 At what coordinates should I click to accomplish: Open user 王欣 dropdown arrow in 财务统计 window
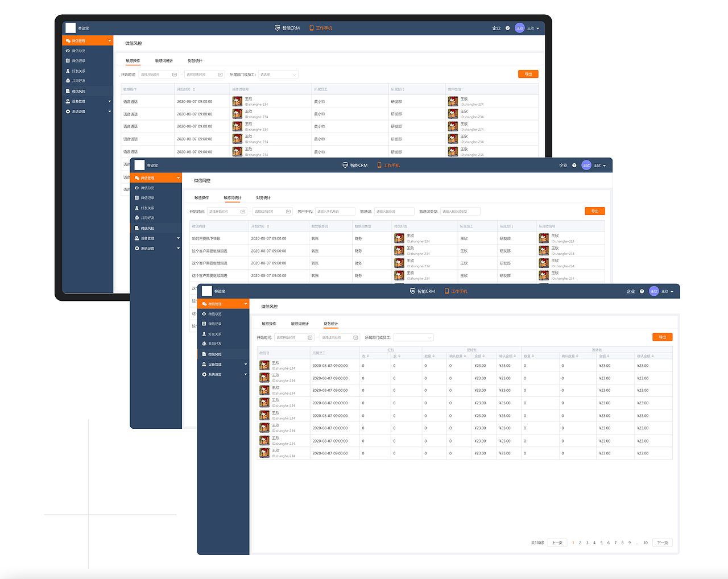coord(672,292)
